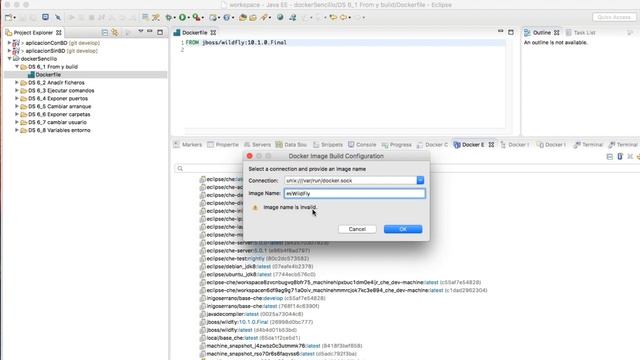Click the Debug bug toolbar icon

169,18
